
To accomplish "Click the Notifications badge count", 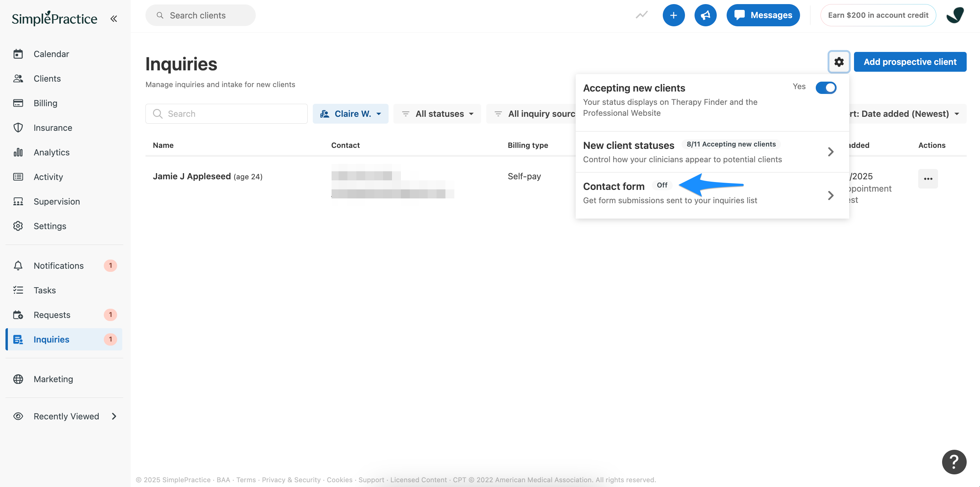I will pyautogui.click(x=110, y=266).
